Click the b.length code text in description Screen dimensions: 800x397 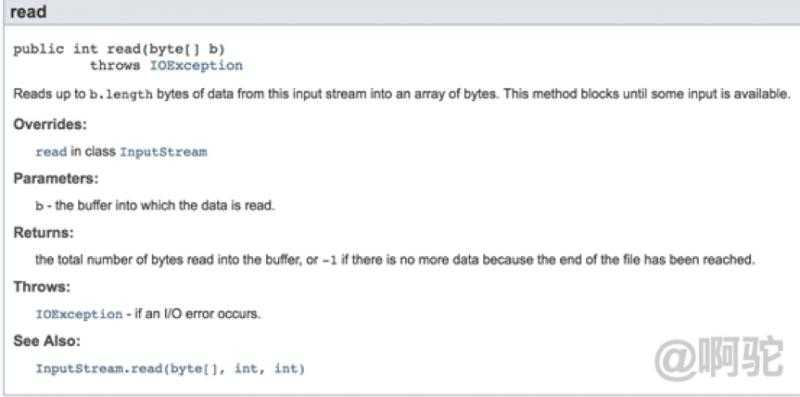tap(121, 95)
